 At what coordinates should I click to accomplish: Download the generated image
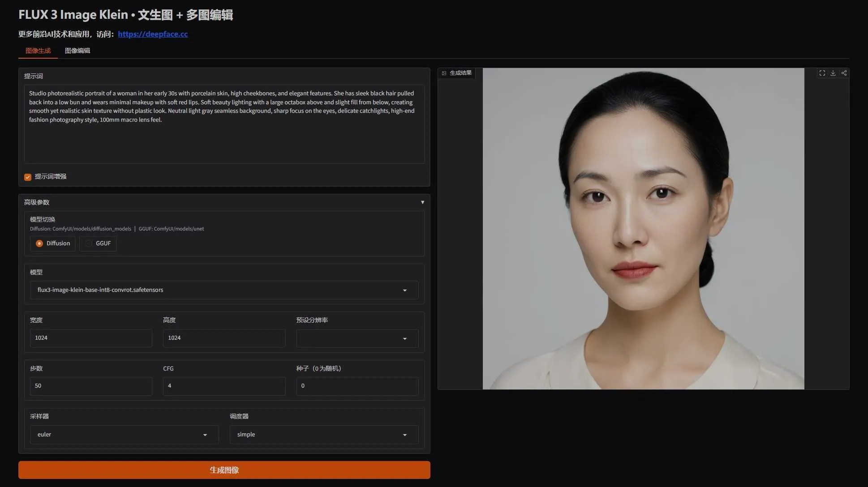click(833, 73)
